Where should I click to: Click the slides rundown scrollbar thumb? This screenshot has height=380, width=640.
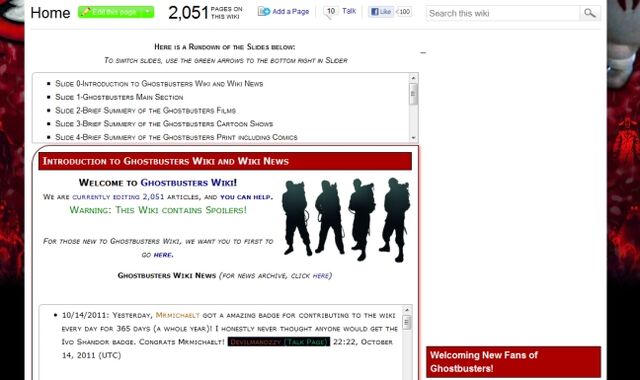pyautogui.click(x=413, y=94)
